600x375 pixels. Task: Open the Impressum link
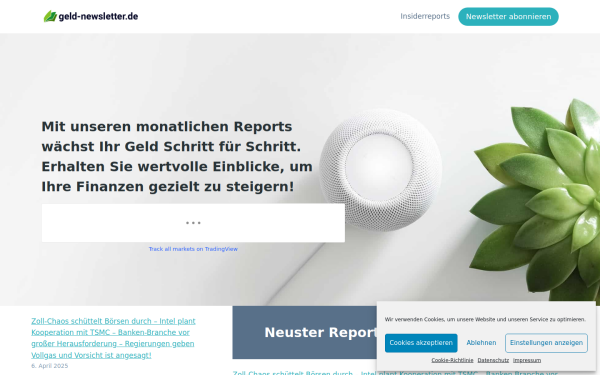(x=527, y=360)
